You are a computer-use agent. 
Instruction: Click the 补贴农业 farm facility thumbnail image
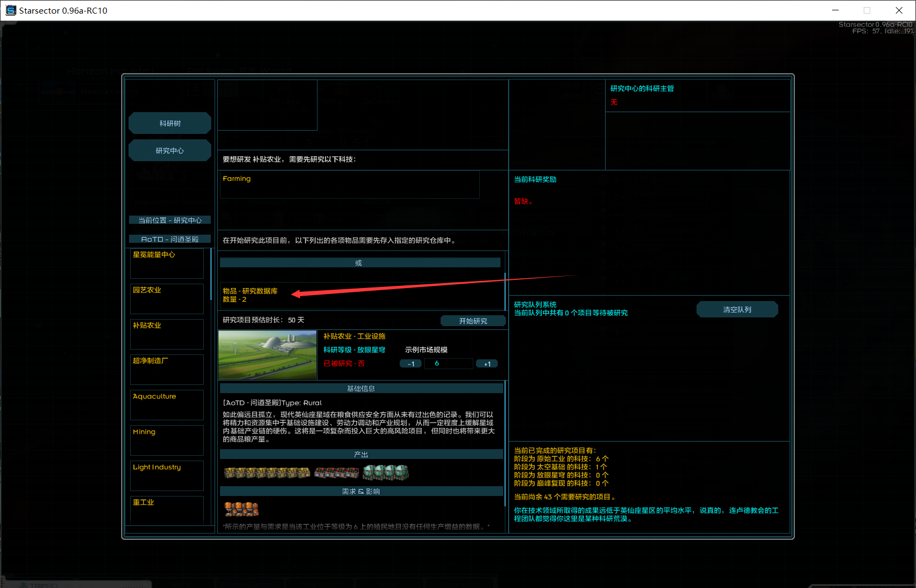tap(267, 355)
